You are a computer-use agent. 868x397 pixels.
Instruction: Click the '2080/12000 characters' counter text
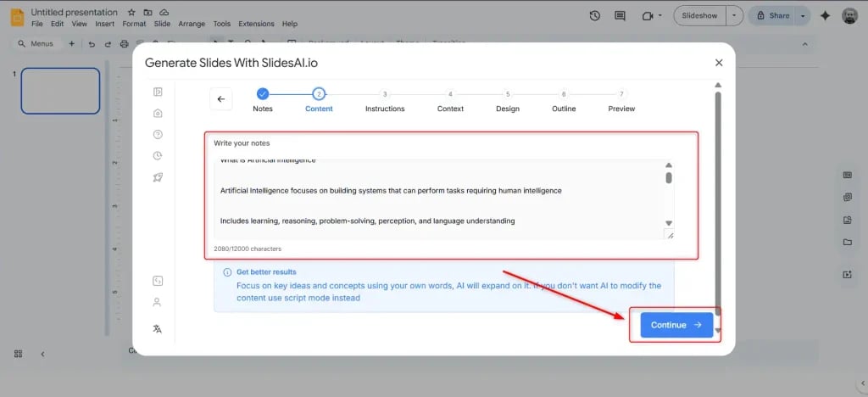(x=248, y=249)
